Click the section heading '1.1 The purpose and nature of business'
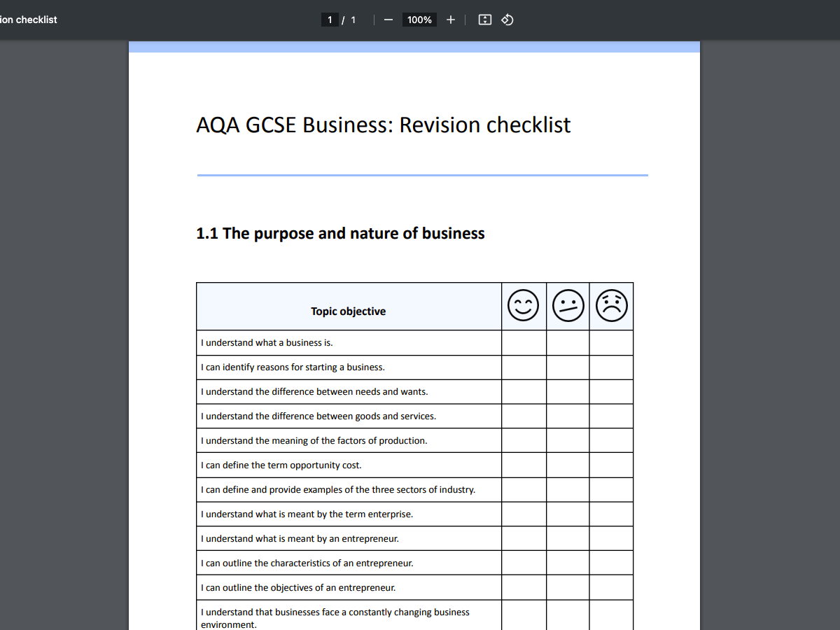The width and height of the screenshot is (840, 630). coord(341,233)
